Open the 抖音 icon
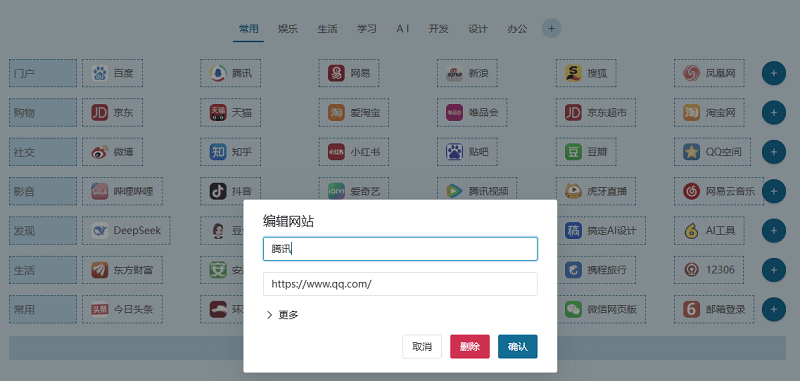Screen dimensions: 800x381 218,191
